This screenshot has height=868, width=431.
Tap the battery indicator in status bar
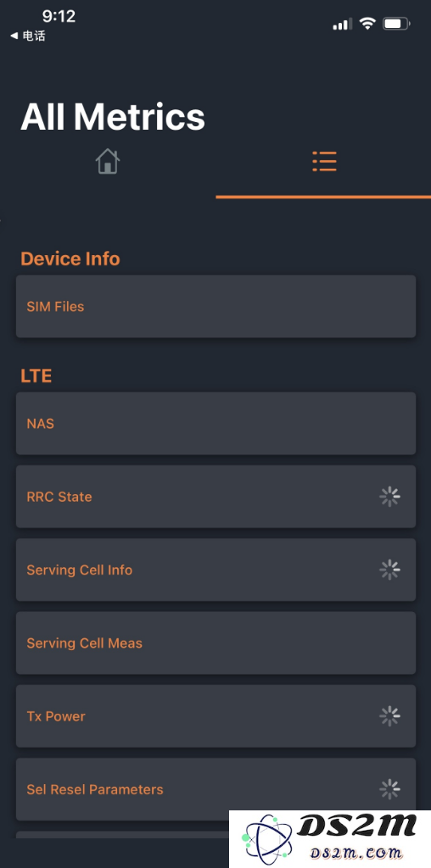coord(397,24)
